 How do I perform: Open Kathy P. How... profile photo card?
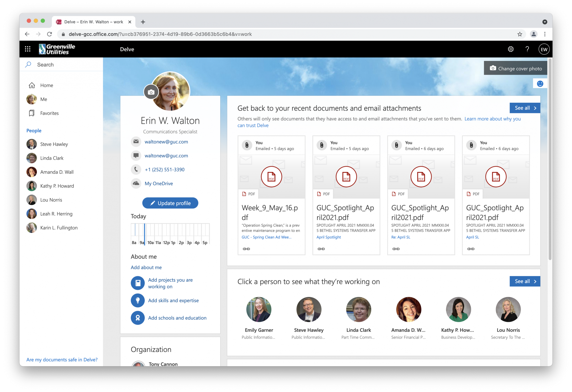458,309
